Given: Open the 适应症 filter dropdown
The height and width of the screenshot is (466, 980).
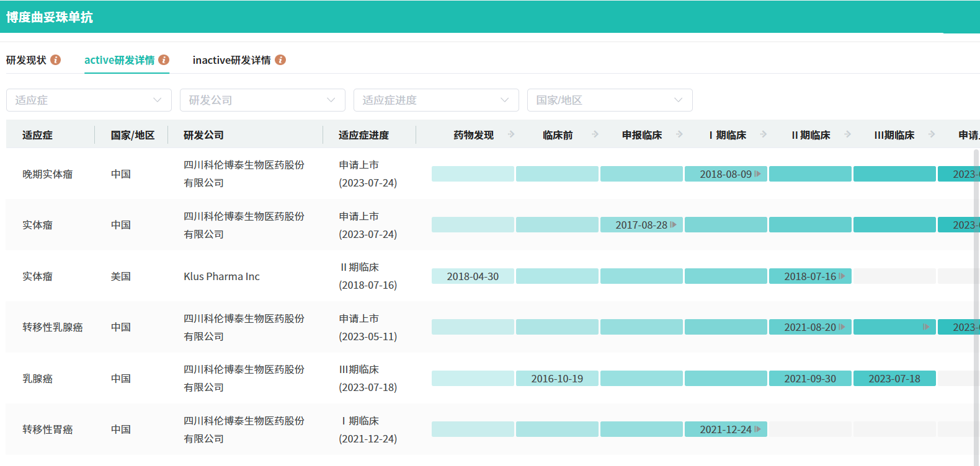Looking at the screenshot, I should 89,100.
